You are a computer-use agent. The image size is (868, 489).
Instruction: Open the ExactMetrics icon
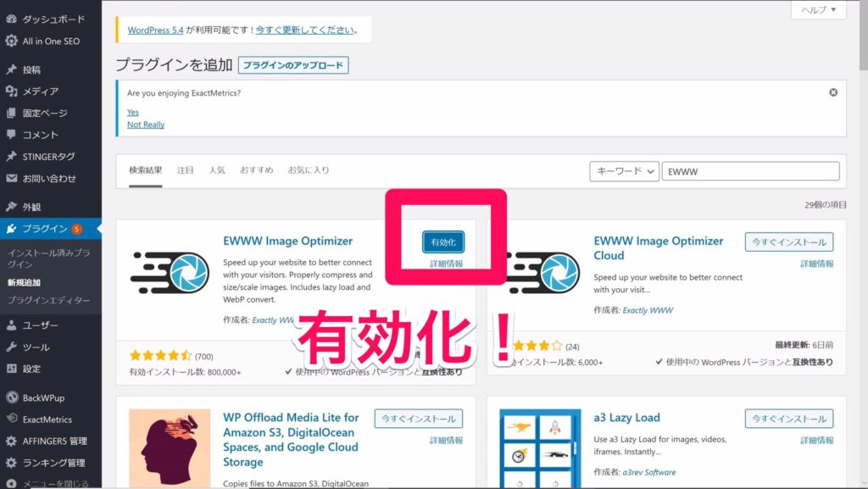coord(12,419)
